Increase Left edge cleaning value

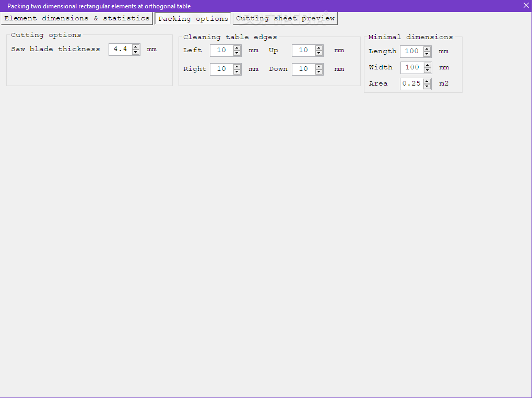click(x=237, y=48)
